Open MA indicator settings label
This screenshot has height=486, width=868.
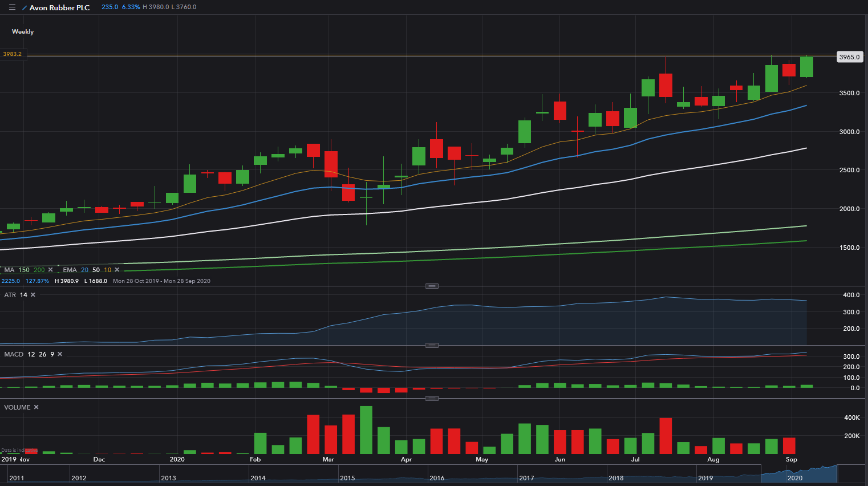(x=10, y=270)
